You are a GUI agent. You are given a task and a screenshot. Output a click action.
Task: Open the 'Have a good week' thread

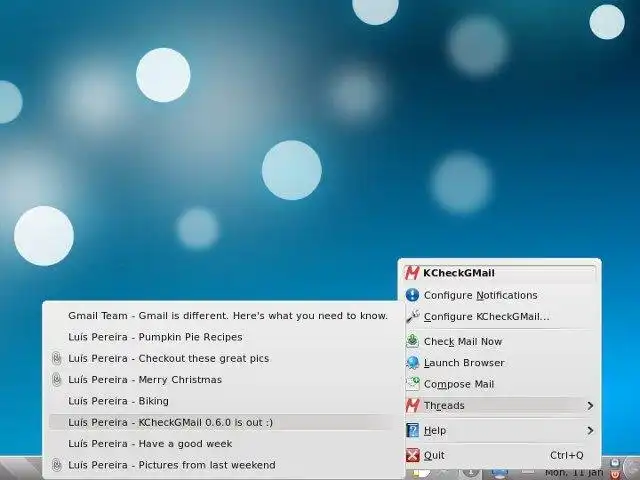(x=222, y=444)
